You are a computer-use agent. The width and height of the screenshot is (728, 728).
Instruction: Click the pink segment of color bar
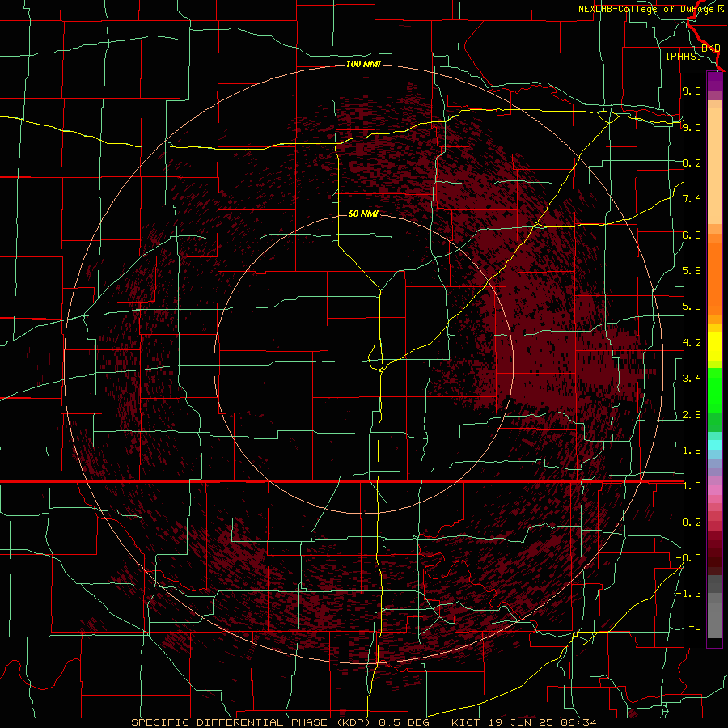[x=714, y=490]
